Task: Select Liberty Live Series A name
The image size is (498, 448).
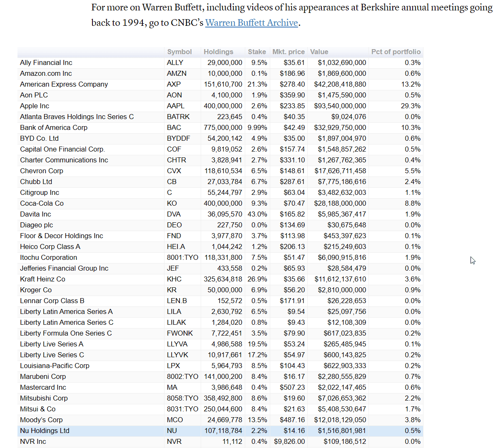Action: (52, 344)
